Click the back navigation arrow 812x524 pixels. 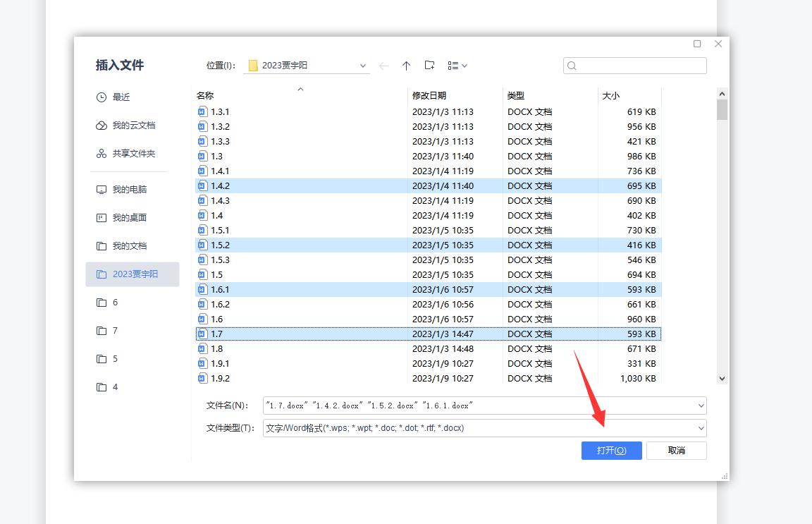(x=383, y=66)
